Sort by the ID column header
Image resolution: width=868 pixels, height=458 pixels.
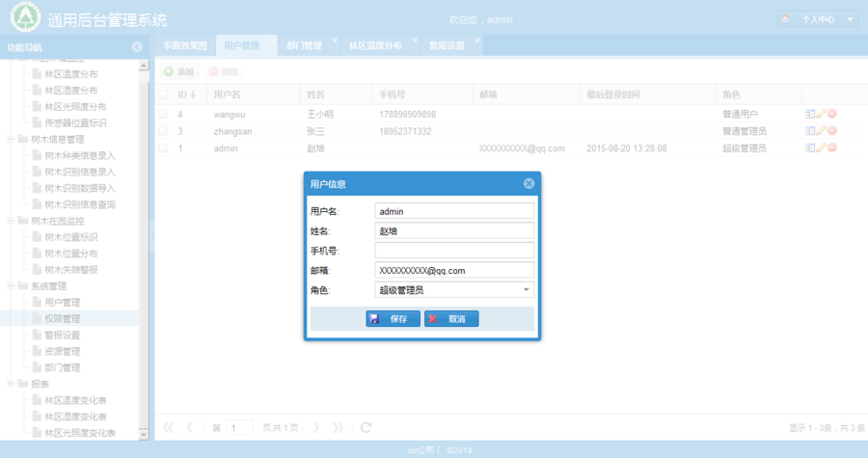click(x=187, y=94)
